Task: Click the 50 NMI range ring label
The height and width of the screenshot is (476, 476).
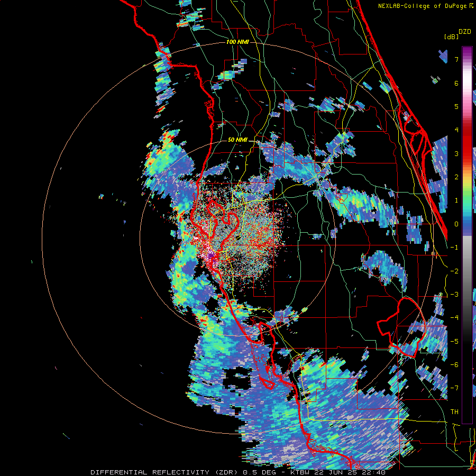Action: pyautogui.click(x=237, y=140)
